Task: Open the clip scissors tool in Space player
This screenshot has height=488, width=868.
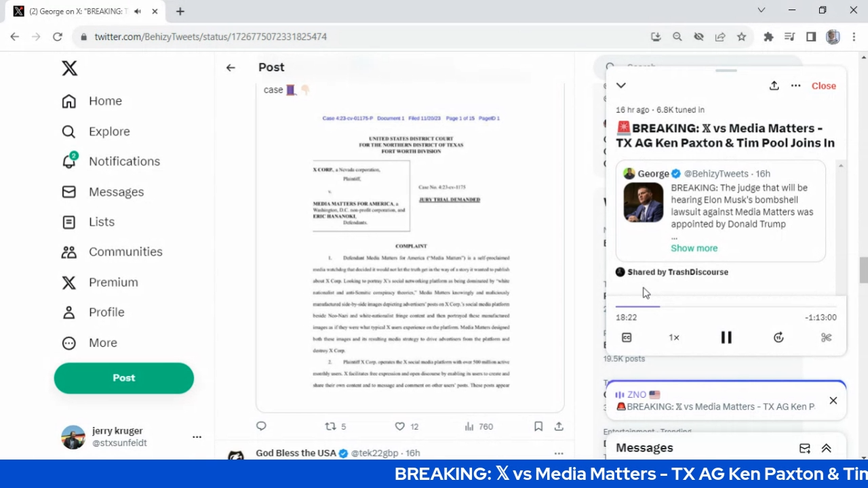Action: 826,338
